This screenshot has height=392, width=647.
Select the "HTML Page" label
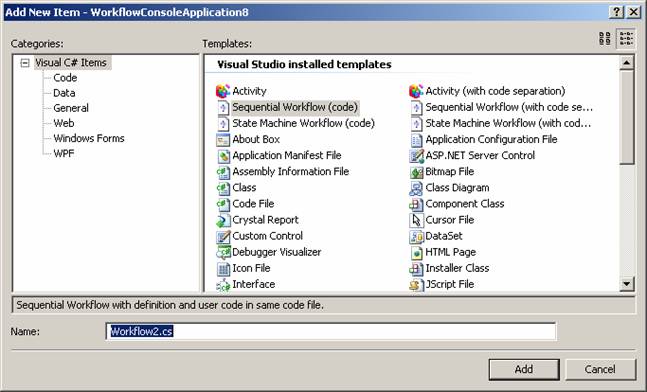click(451, 252)
